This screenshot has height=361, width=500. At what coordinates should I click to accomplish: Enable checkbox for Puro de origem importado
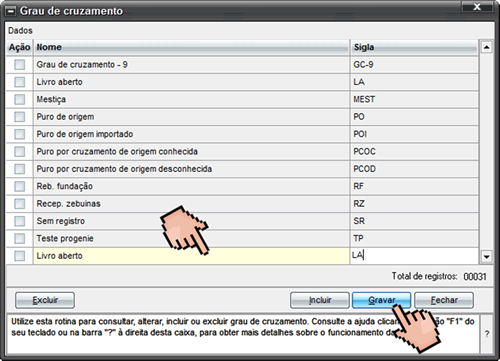coord(20,134)
